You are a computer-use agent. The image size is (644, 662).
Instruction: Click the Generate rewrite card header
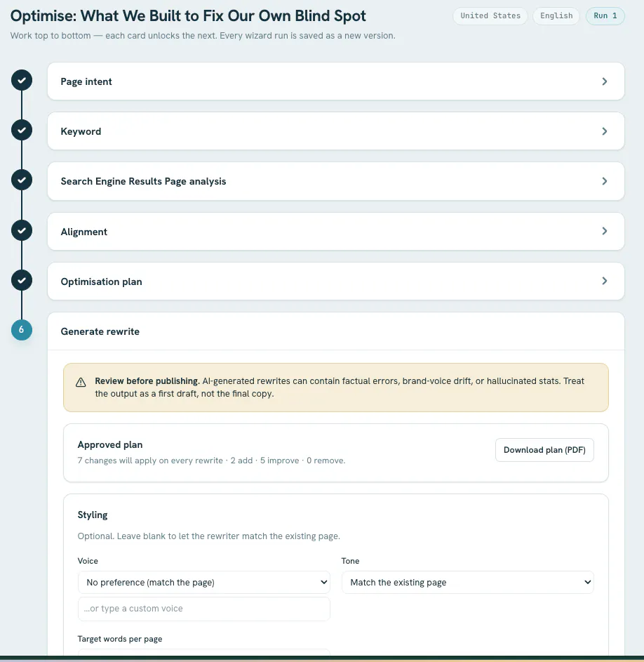(335, 331)
